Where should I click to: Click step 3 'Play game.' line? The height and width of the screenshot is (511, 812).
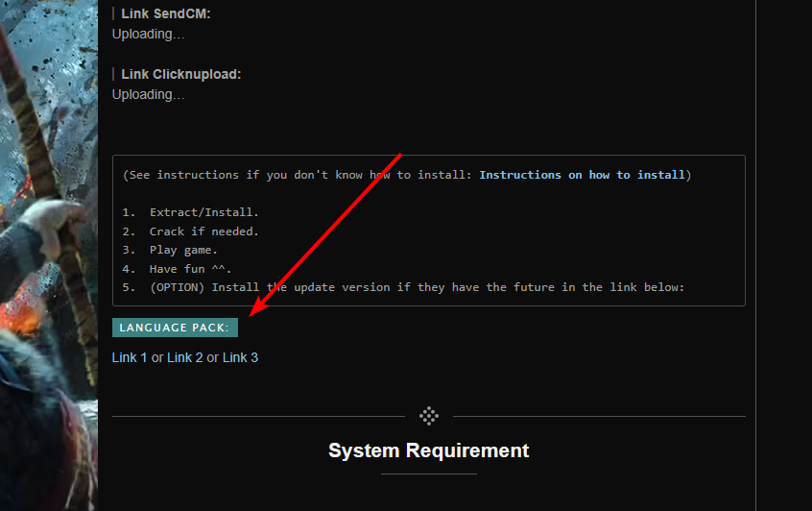(x=190, y=250)
